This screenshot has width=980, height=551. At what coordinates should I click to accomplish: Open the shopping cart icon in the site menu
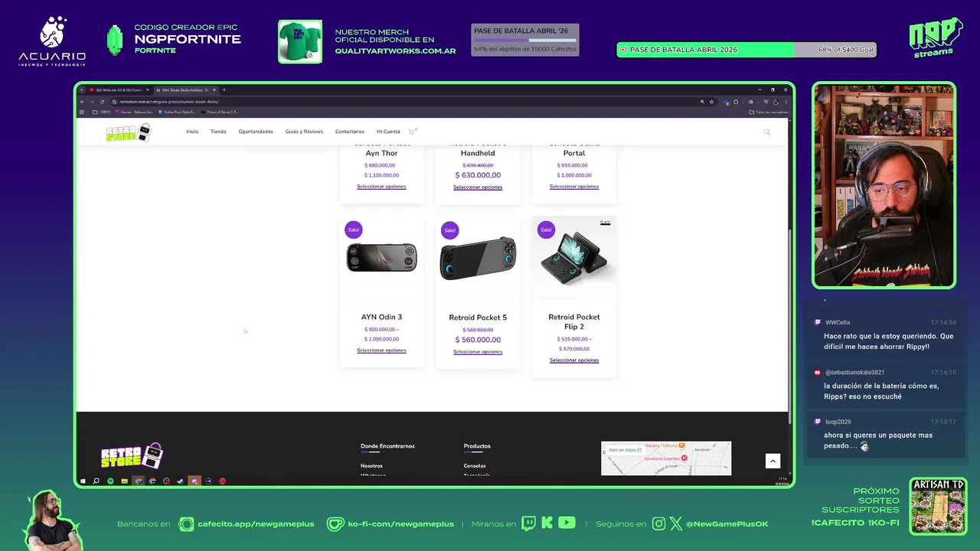click(411, 132)
